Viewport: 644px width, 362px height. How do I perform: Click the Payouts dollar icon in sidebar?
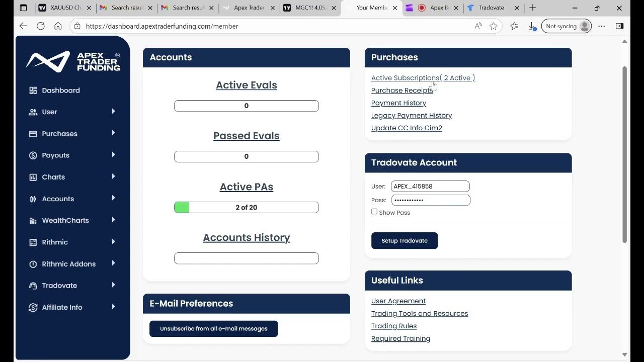coord(33,155)
